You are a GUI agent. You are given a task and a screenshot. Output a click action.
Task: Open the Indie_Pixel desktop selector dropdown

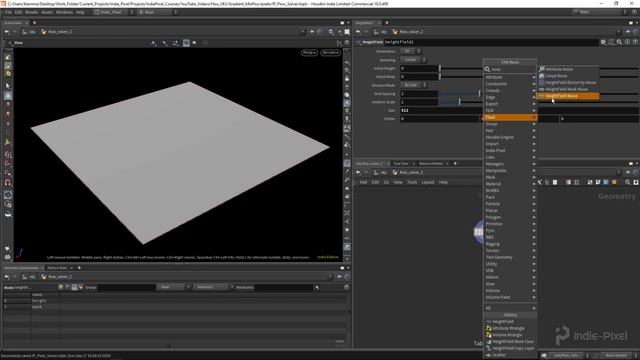point(114,12)
